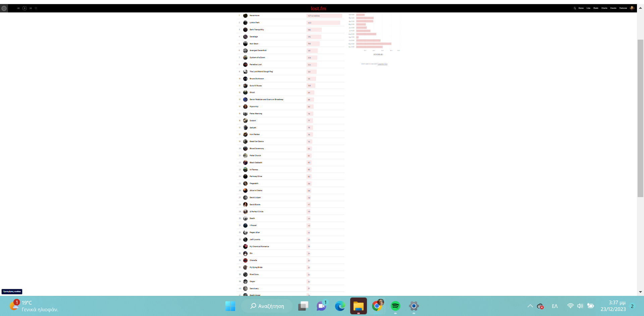Click the A Perfect Circle artist name

tap(256, 212)
